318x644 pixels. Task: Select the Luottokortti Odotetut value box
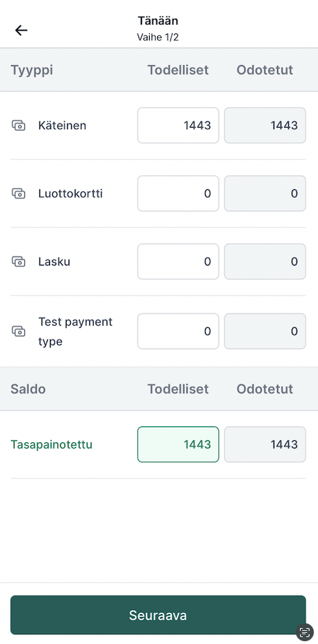click(x=265, y=193)
